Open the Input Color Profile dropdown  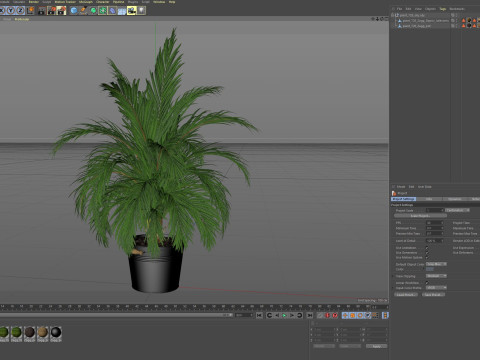436,288
